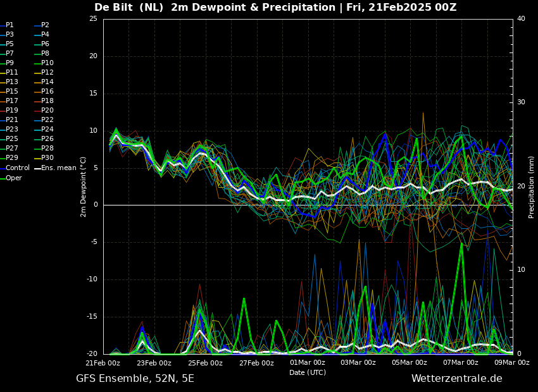Click the 01Mar 00z axis label

pyautogui.click(x=308, y=362)
